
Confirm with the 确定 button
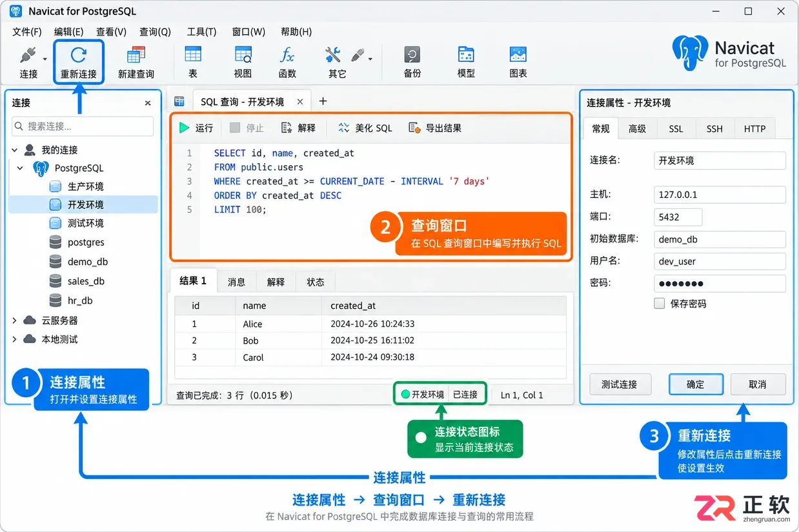tap(696, 384)
